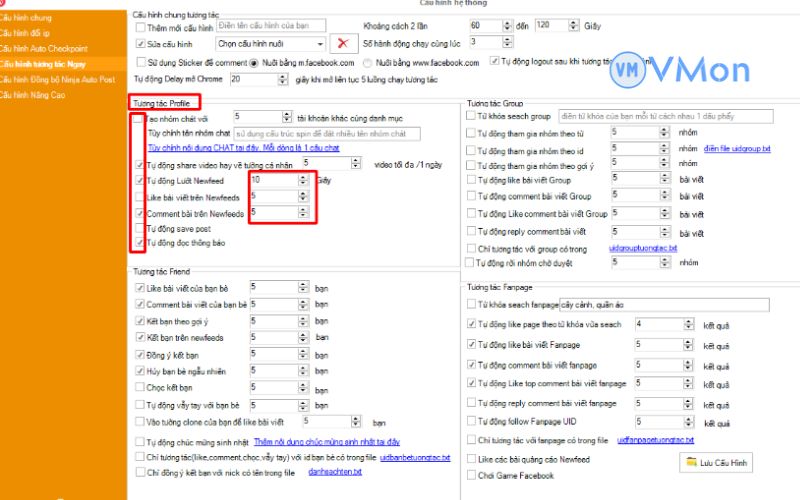Click the spinner arrows for Tự động Lướt Newfeed

304,180
